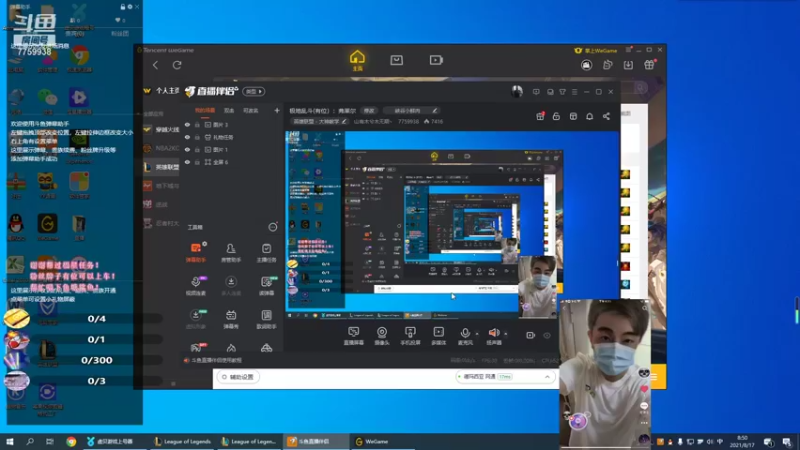The height and width of the screenshot is (450, 800).
Task: Open WeGame store tab
Action: (x=396, y=60)
